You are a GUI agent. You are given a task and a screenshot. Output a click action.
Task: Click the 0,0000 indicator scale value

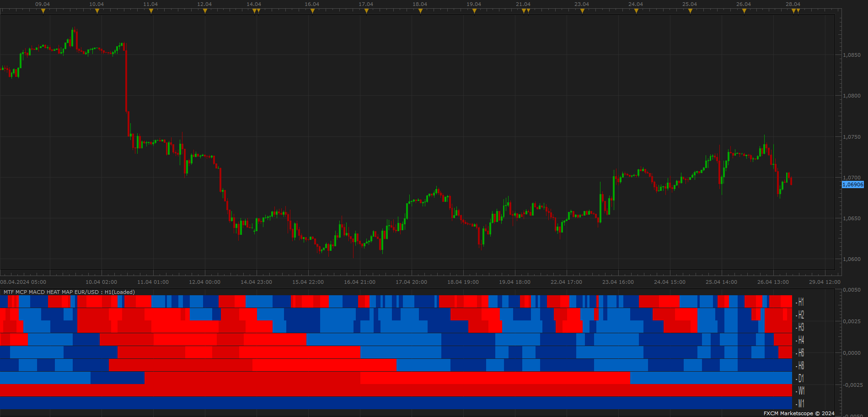tap(852, 353)
